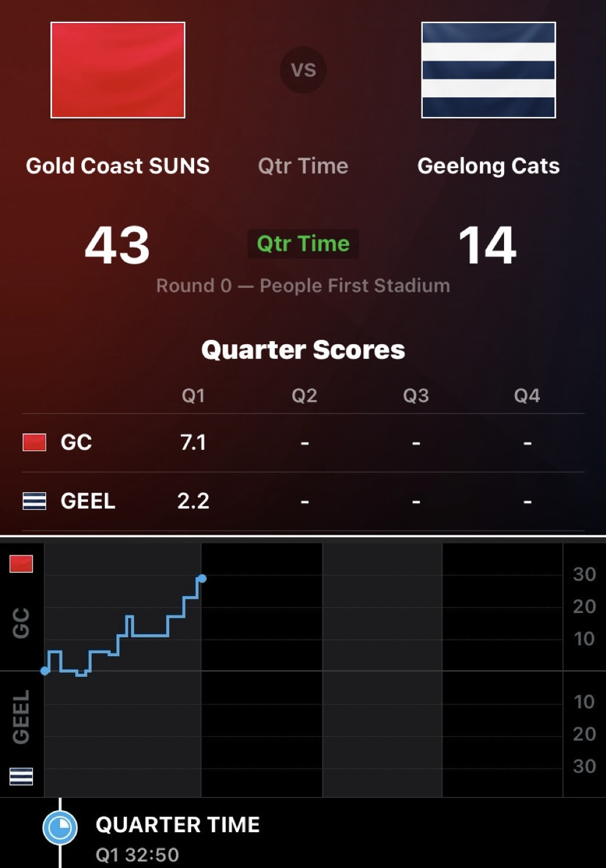
Task: Select the Q2 column header
Action: tap(305, 396)
